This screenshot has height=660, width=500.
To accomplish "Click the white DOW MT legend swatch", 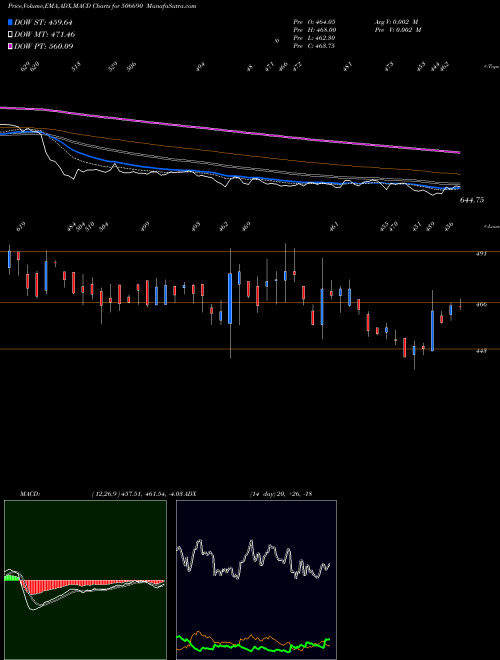I will point(11,34).
